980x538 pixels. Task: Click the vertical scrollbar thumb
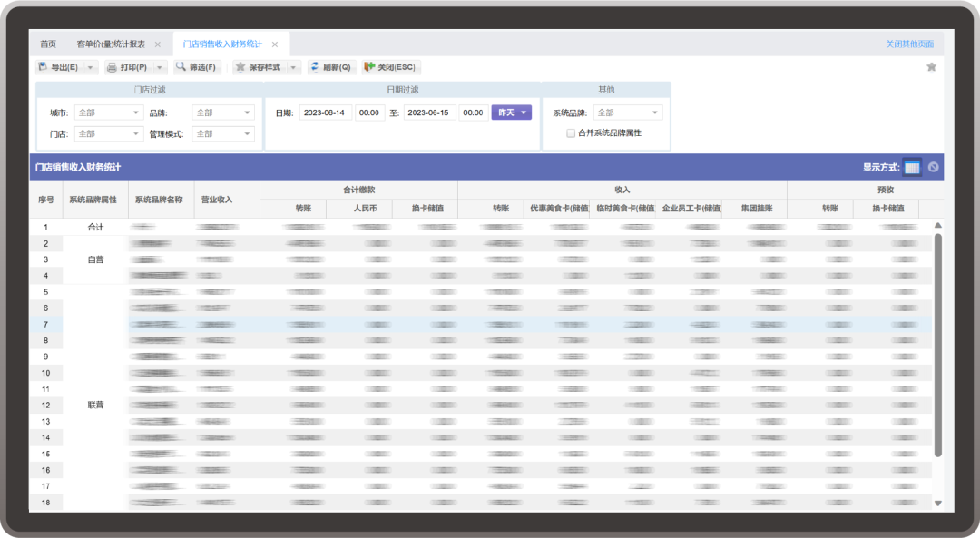coord(937,345)
